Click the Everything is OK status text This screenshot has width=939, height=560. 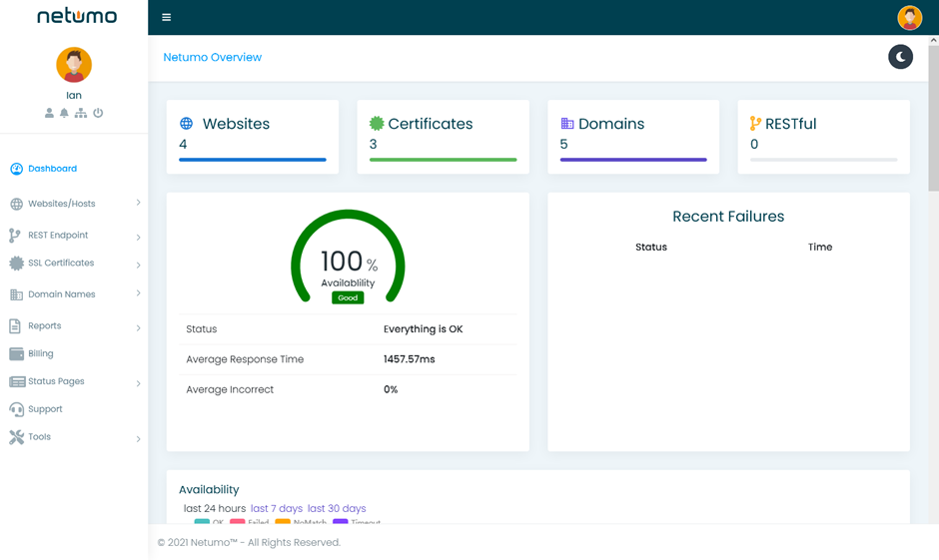click(x=423, y=329)
